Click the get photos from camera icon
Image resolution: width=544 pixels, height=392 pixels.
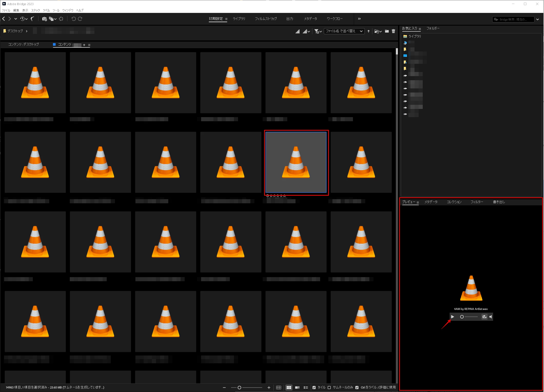point(44,19)
